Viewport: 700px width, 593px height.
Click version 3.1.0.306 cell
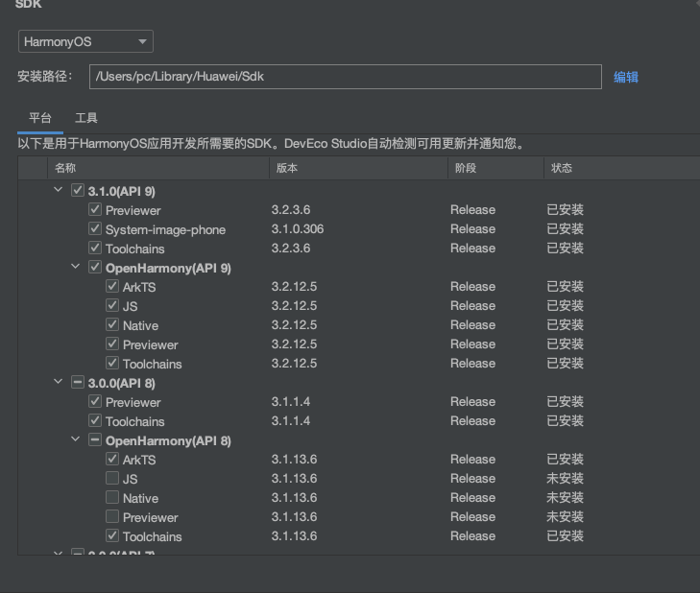click(298, 229)
